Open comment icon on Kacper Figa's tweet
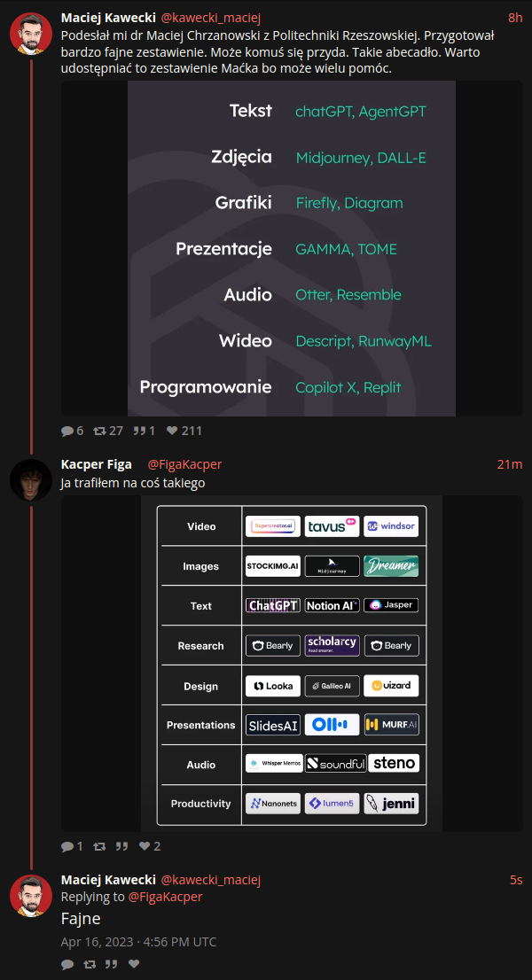Viewport: 532px width, 980px height. (x=72, y=846)
